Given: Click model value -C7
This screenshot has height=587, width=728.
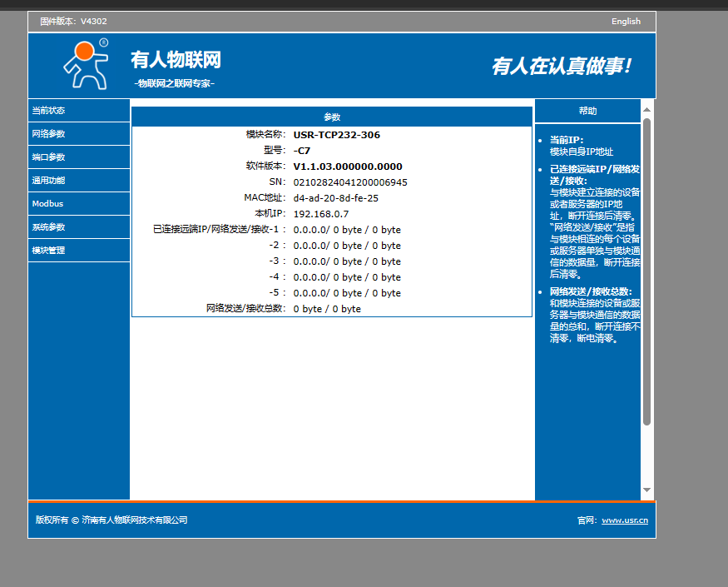Looking at the screenshot, I should [302, 151].
